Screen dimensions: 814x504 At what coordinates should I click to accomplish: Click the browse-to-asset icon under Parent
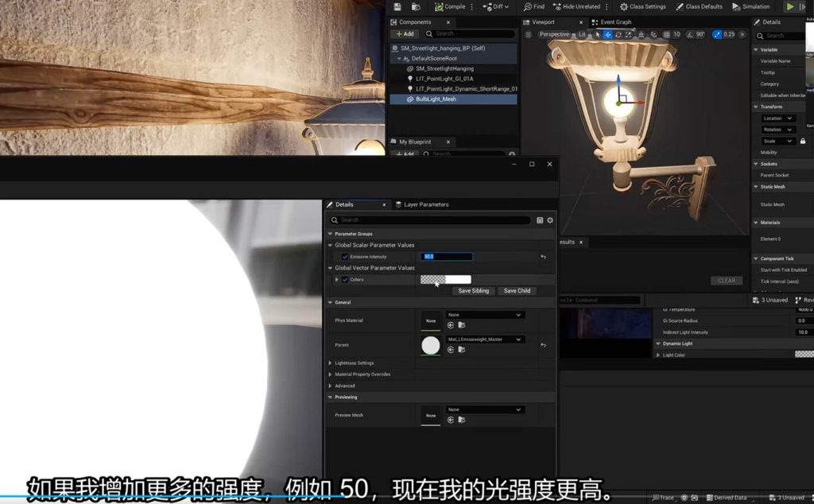click(x=461, y=350)
